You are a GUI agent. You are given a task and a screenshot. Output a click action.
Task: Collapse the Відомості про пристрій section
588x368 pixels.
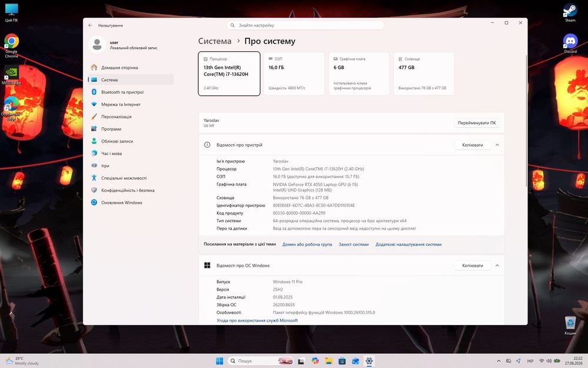pos(497,145)
